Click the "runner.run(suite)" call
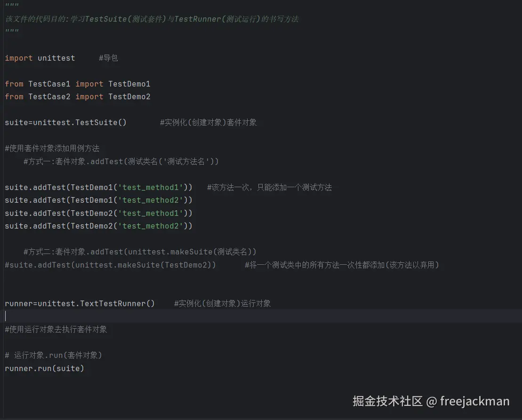This screenshot has height=420, width=522. [45, 369]
